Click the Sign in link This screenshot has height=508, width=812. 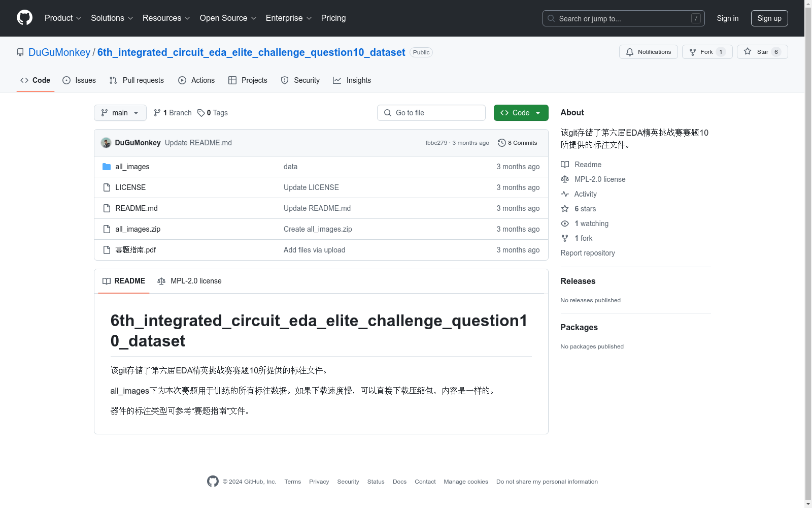pyautogui.click(x=727, y=18)
